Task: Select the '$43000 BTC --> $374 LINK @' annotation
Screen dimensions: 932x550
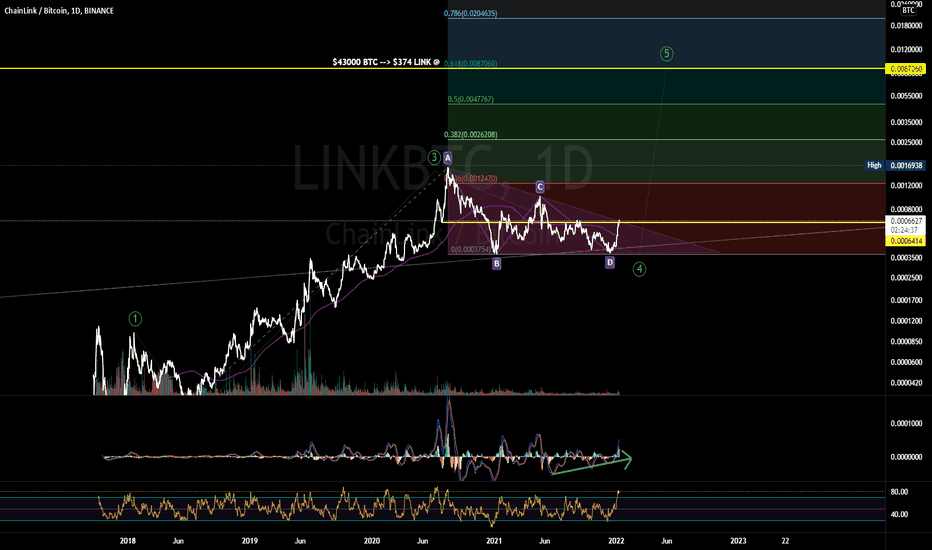Action: point(386,62)
